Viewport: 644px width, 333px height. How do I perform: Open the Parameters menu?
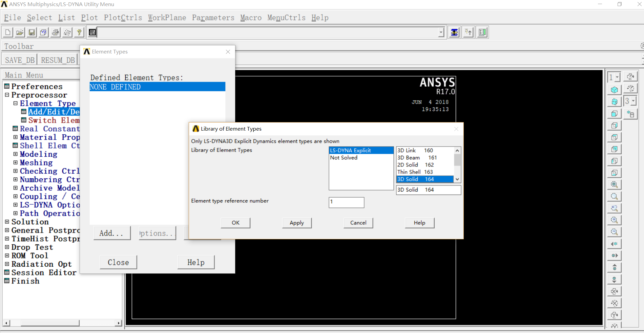pos(213,18)
